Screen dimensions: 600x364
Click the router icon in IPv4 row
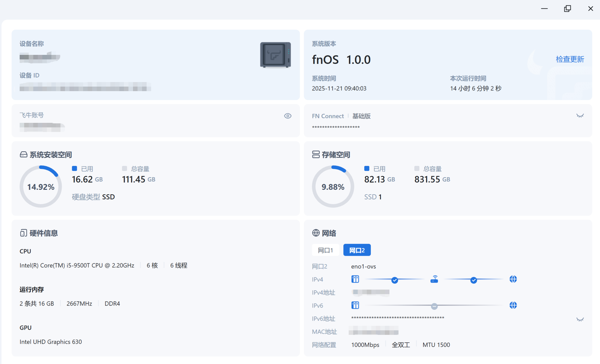pyautogui.click(x=434, y=279)
